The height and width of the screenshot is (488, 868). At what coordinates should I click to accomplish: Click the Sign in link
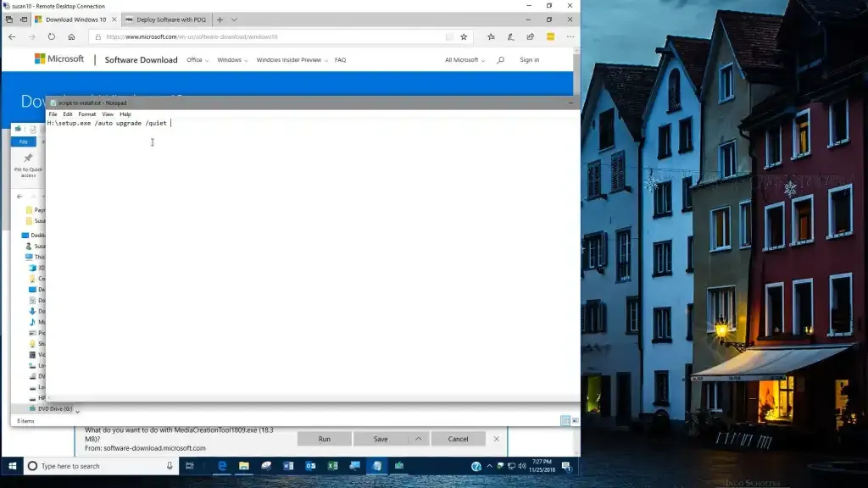coord(529,60)
